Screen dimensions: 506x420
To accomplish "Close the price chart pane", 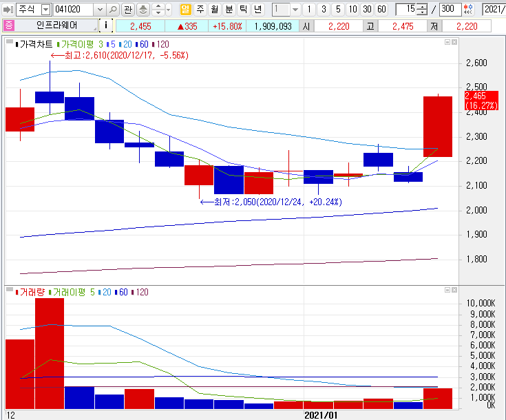I will [454, 42].
